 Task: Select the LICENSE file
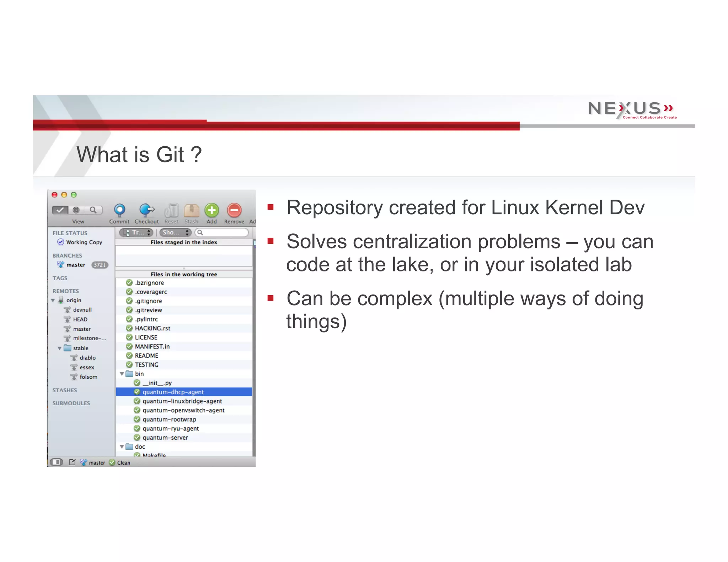pos(184,337)
